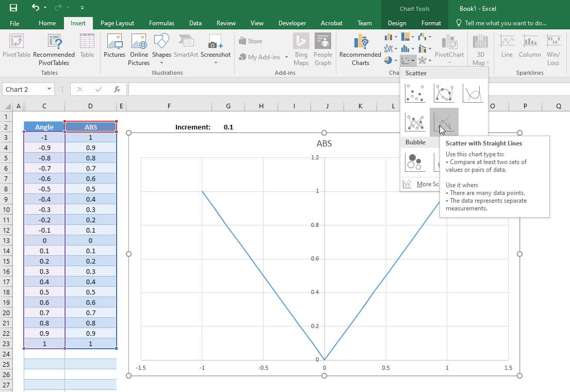Open the Chart Tools Design tab
Image resolution: width=570 pixels, height=392 pixels.
point(397,23)
